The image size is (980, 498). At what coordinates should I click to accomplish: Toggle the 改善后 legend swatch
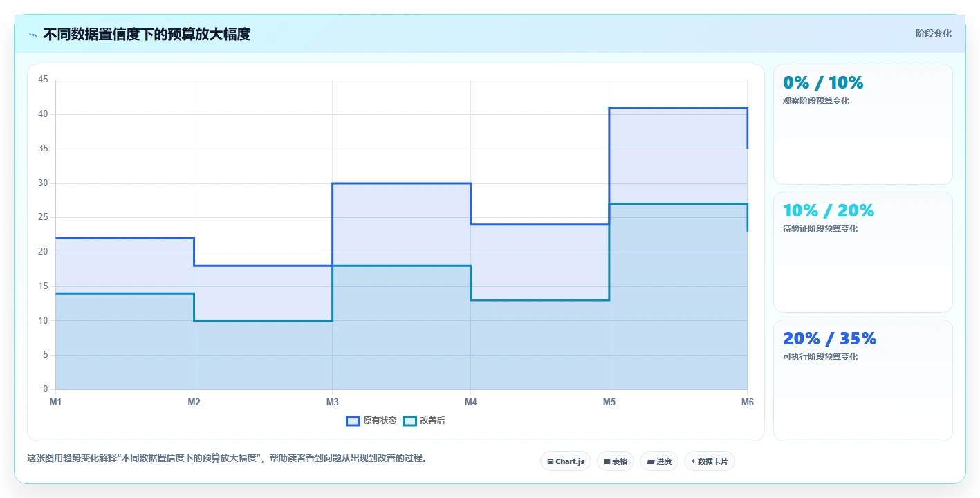click(409, 421)
